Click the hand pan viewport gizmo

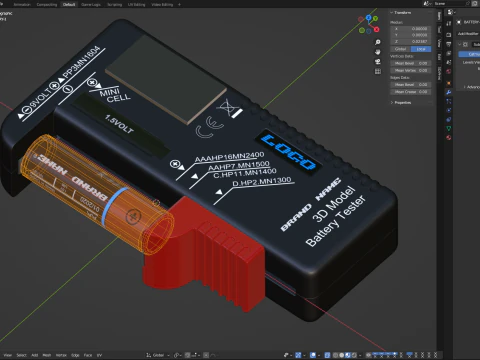pyautogui.click(x=378, y=52)
